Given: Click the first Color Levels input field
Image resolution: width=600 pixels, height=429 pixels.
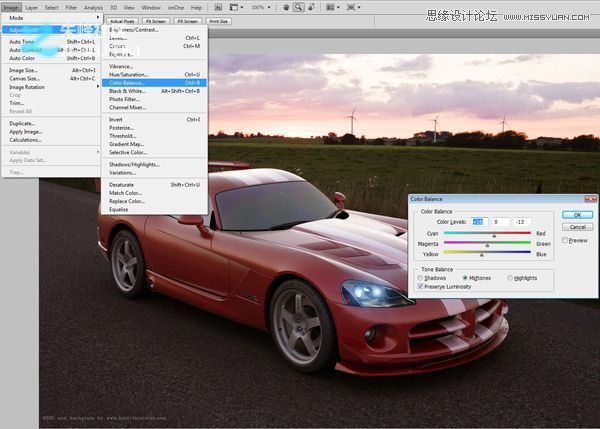Looking at the screenshot, I should coord(478,221).
